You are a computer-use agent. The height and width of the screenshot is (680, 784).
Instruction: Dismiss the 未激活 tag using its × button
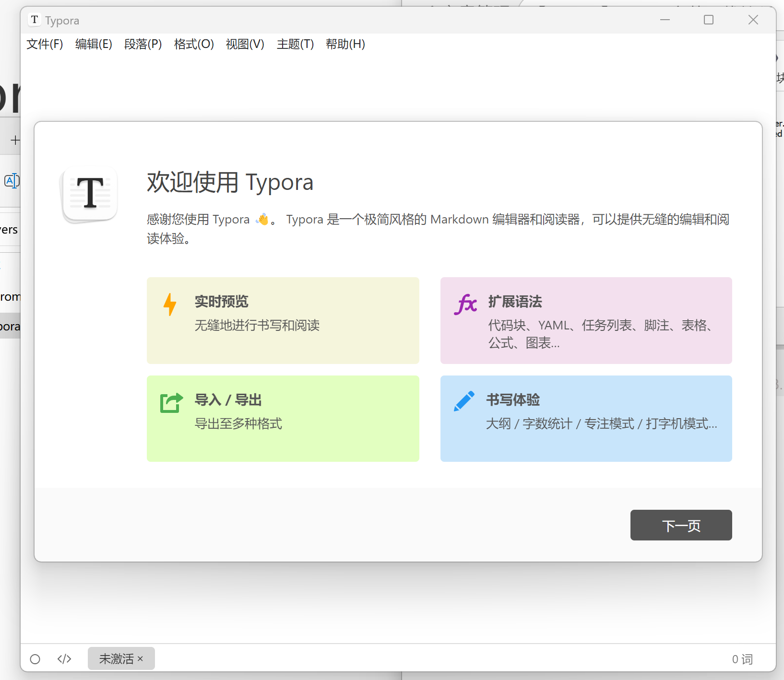140,658
